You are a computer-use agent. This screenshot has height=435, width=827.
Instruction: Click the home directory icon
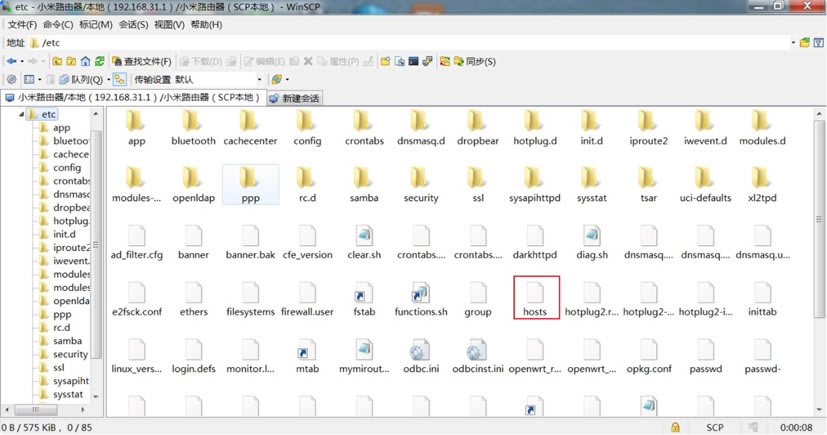coord(84,61)
